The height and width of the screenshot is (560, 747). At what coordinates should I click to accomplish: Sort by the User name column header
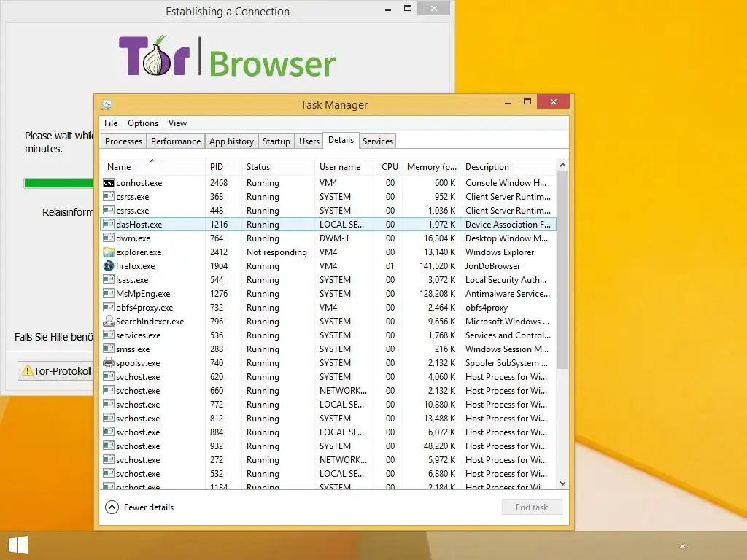click(x=344, y=167)
